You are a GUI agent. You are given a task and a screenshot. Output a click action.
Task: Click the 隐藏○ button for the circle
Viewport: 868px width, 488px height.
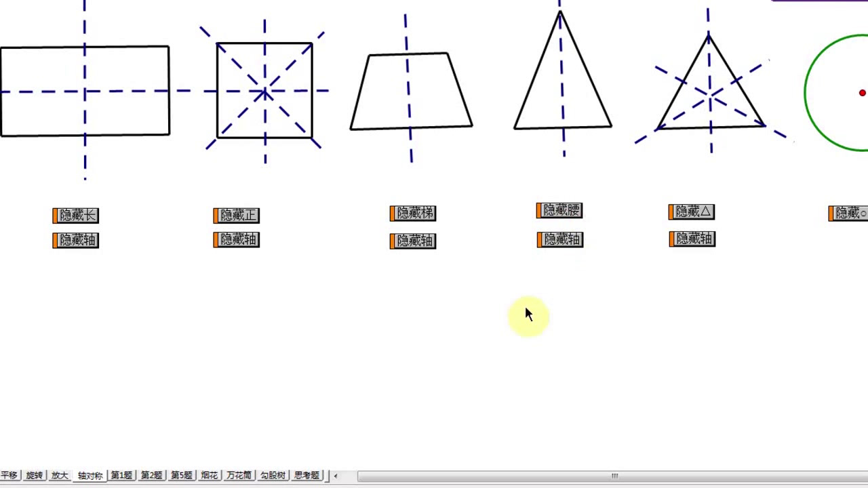(x=848, y=213)
